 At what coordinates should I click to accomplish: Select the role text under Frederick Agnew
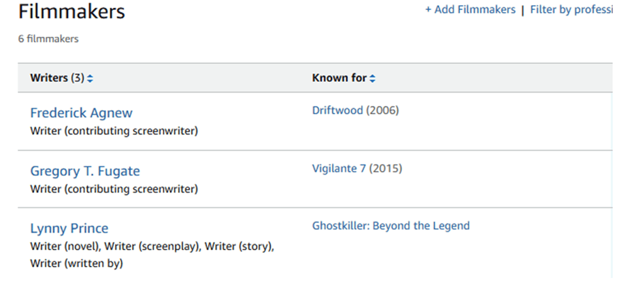(114, 131)
